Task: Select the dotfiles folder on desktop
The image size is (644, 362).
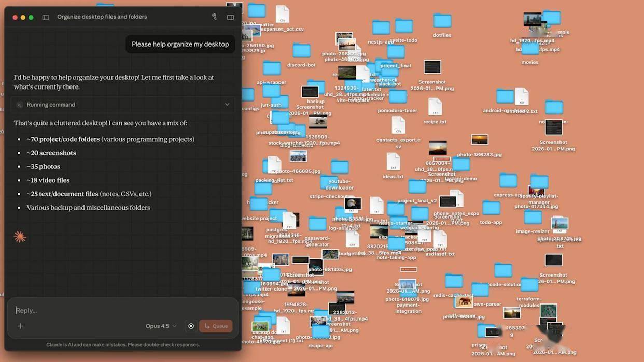Action: coord(442,21)
